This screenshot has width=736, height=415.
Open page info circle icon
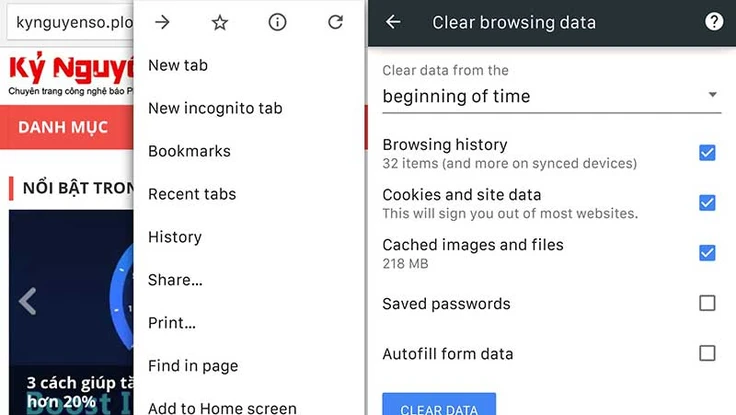click(277, 22)
